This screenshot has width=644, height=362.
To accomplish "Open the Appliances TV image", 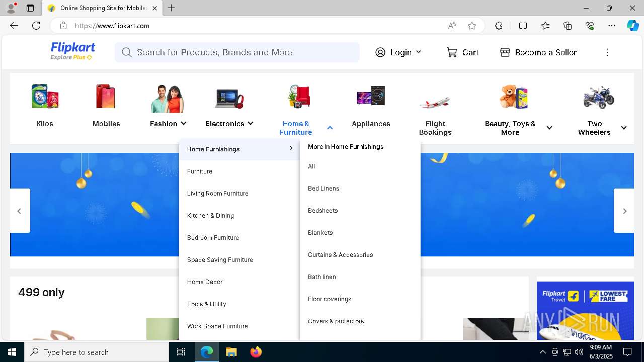I will (371, 96).
